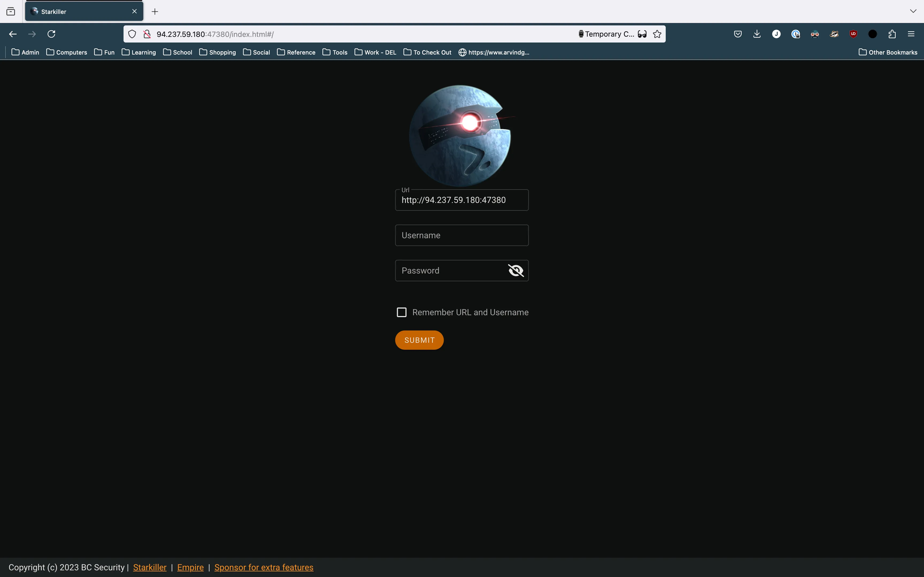This screenshot has height=577, width=924.
Task: Open the Work - DEL bookmarks folder
Action: pyautogui.click(x=375, y=52)
